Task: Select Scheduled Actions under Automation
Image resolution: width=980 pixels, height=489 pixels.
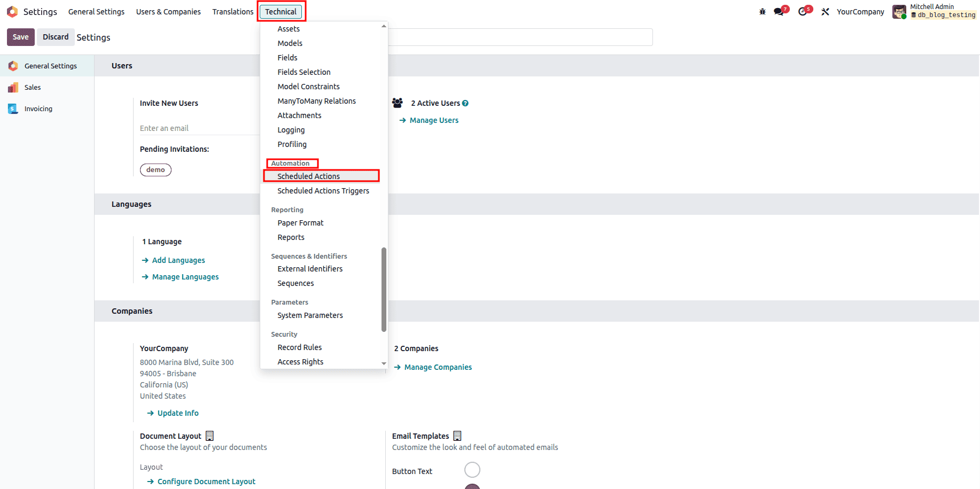Action: [x=309, y=176]
